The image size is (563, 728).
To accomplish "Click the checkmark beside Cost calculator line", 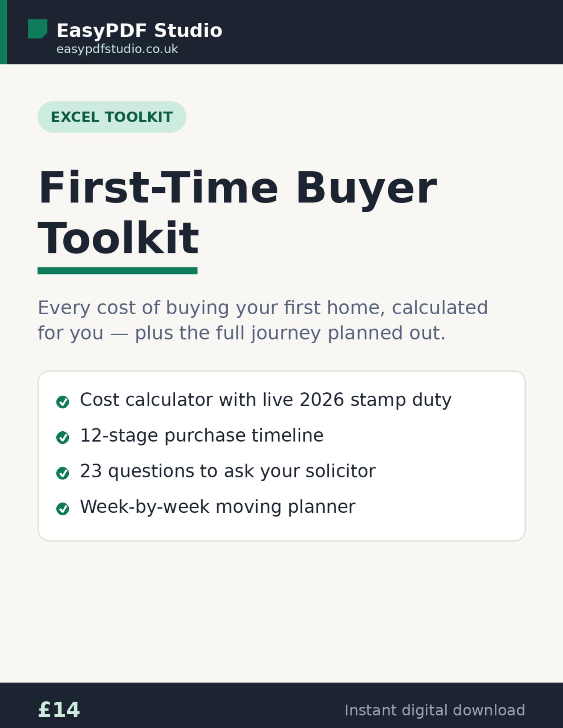I will (x=63, y=402).
